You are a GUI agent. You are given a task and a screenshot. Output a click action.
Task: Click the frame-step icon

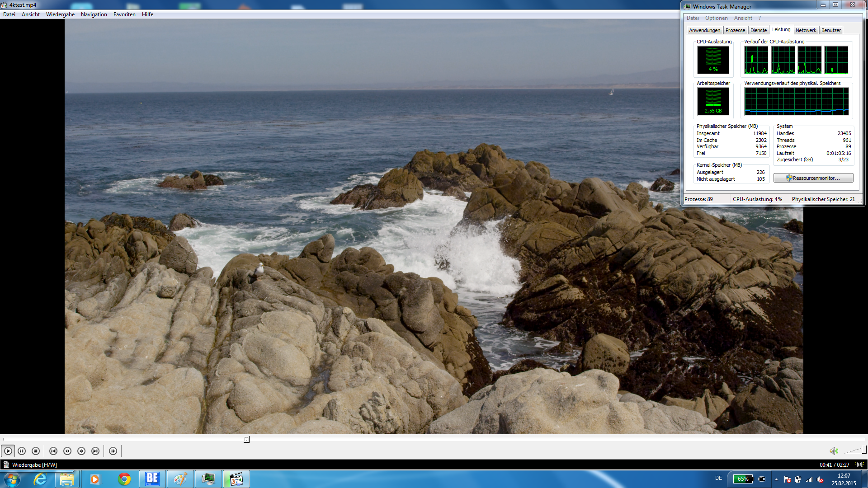pos(113,451)
